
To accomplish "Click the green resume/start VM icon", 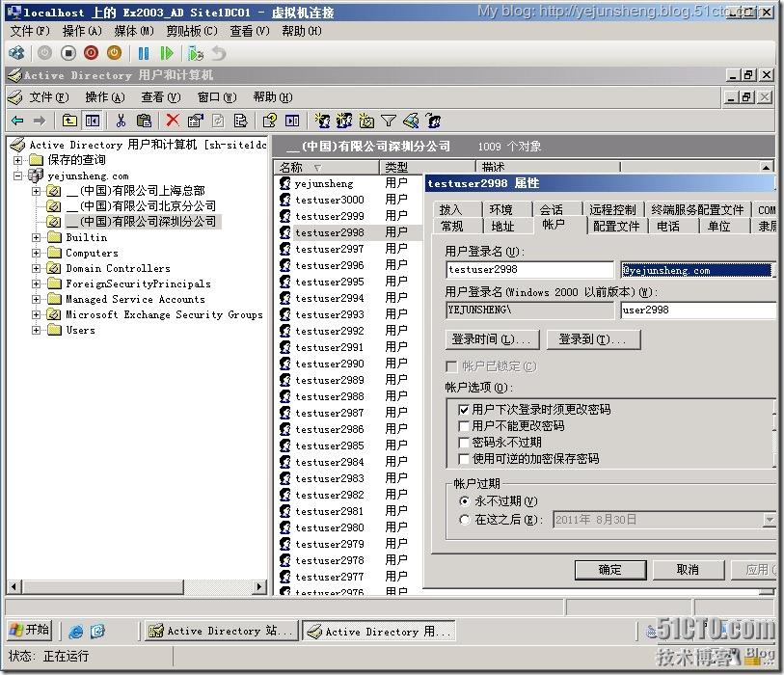I will tap(167, 53).
